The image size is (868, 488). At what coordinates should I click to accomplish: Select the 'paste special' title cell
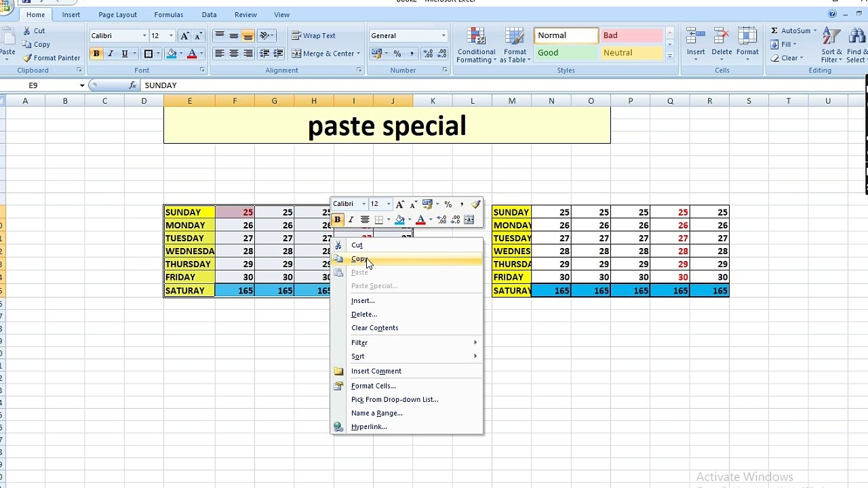(x=387, y=126)
